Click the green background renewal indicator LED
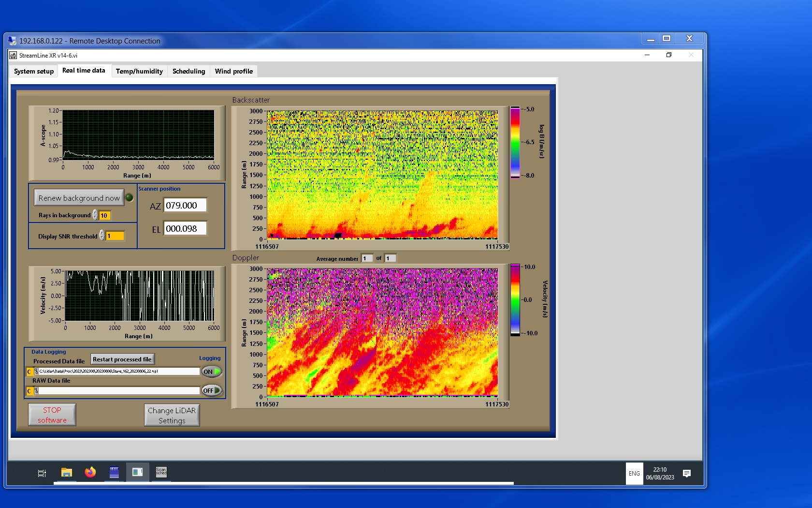This screenshot has width=812, height=508. 130,197
